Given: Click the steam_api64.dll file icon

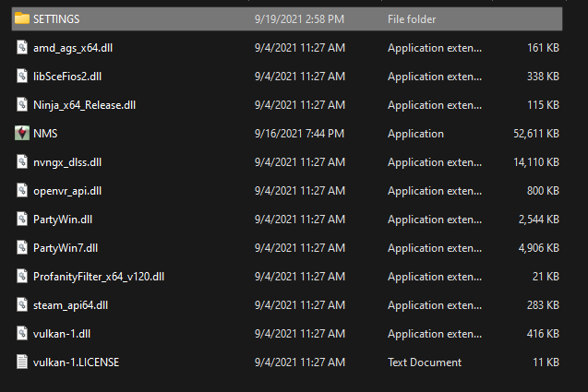Looking at the screenshot, I should 22,304.
